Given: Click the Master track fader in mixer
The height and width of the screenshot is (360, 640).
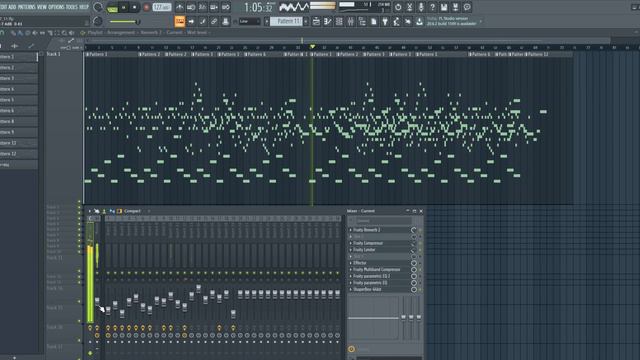Looking at the screenshot, I should click(x=97, y=301).
